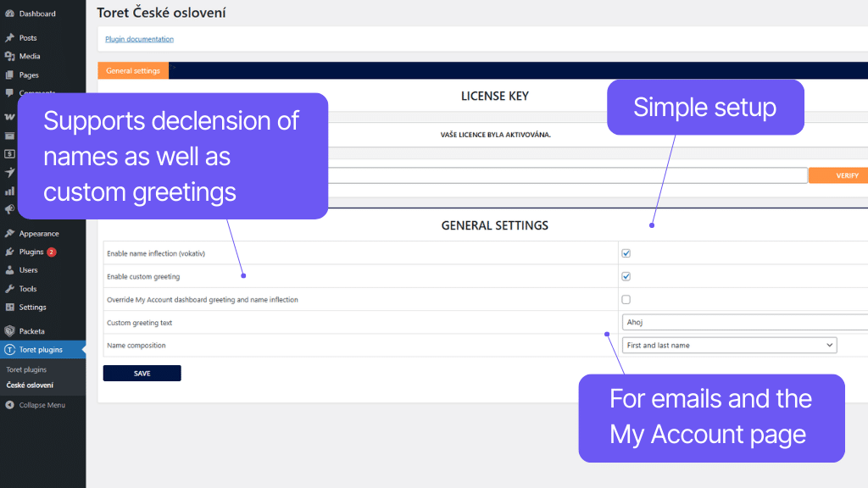This screenshot has height=488, width=868.
Task: Click the Appearance paintbrush icon
Action: (9, 234)
